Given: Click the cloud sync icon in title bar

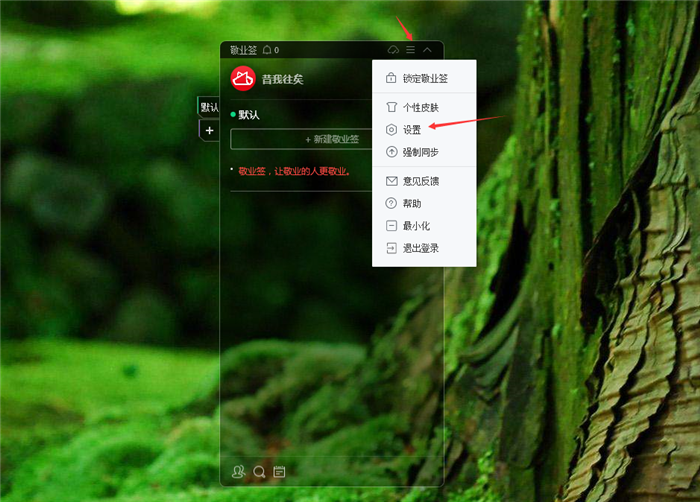Looking at the screenshot, I should pos(394,49).
